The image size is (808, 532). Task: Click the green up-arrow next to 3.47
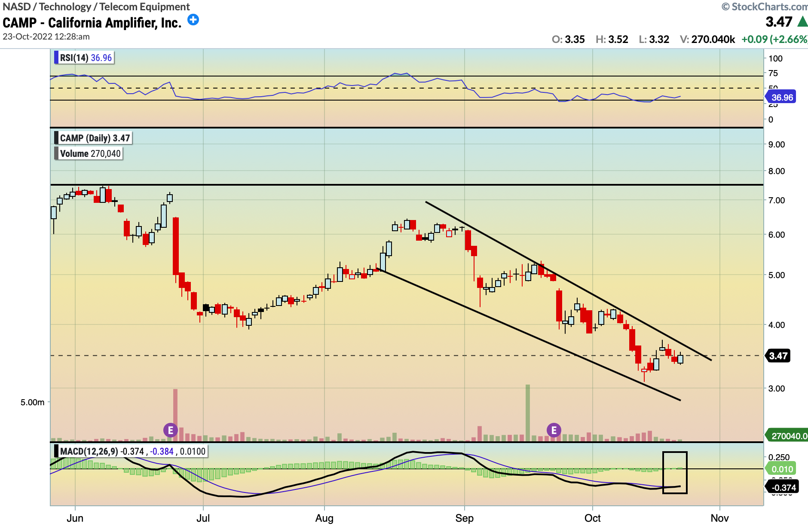click(x=802, y=21)
